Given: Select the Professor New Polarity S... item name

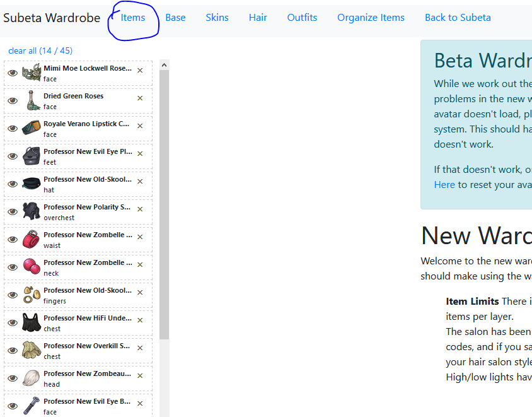Looking at the screenshot, I should [87, 207].
